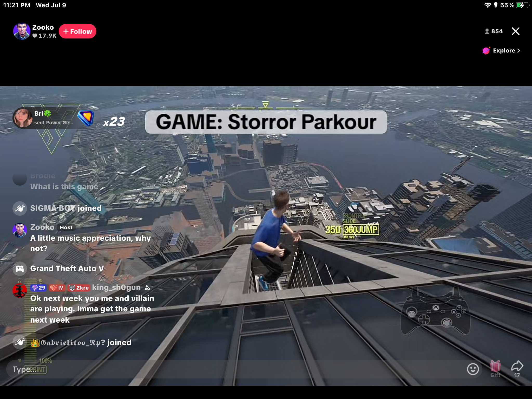Tap the level 29 diamond badge
532x399 pixels.
(x=38, y=288)
